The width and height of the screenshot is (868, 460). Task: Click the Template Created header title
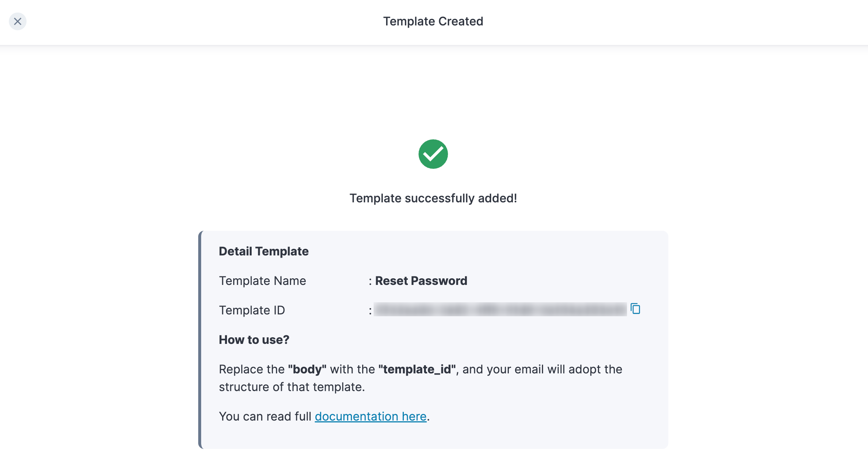tap(433, 21)
